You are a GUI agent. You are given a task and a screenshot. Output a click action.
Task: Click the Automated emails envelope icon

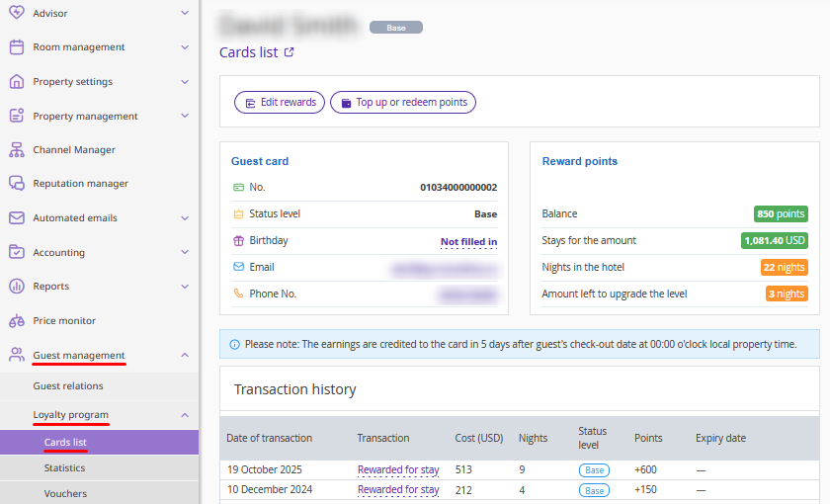16,218
